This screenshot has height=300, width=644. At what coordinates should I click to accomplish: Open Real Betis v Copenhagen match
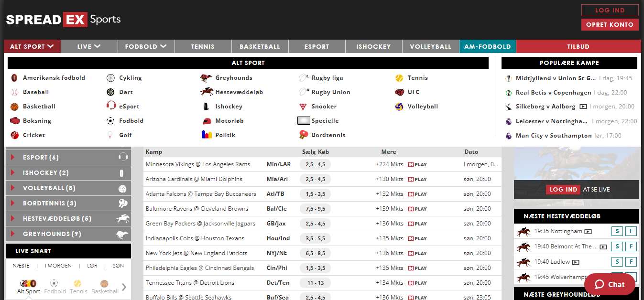coord(554,93)
